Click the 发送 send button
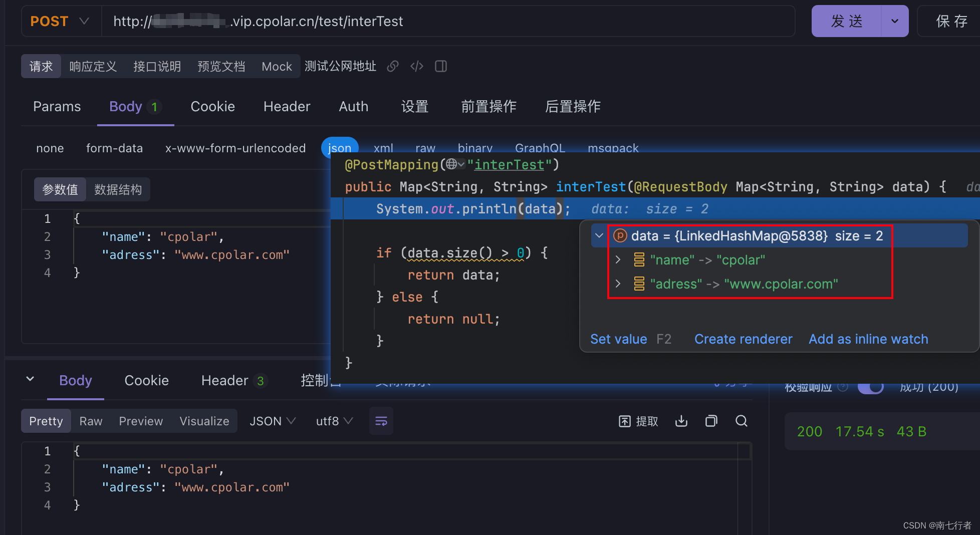Screen dimensions: 980x535 pyautogui.click(x=846, y=21)
